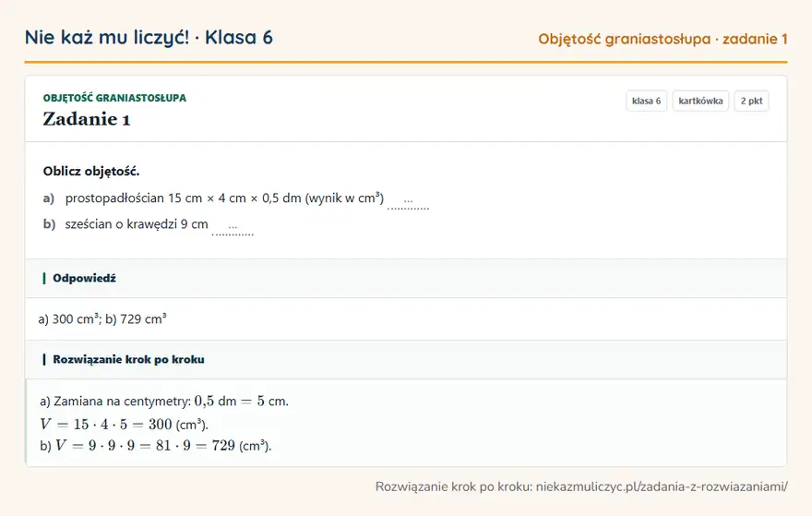
Task: Click the '2 pkt' tag
Action: 751,101
